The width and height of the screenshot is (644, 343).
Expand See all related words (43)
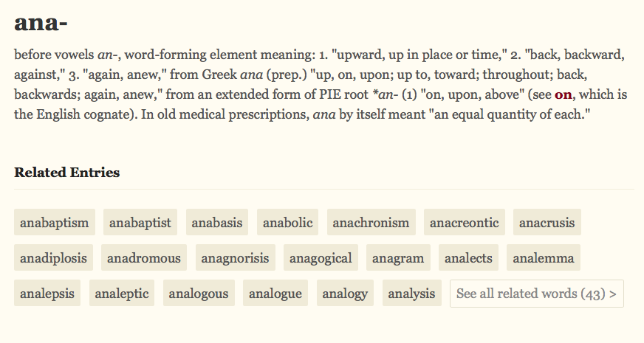pyautogui.click(x=536, y=294)
